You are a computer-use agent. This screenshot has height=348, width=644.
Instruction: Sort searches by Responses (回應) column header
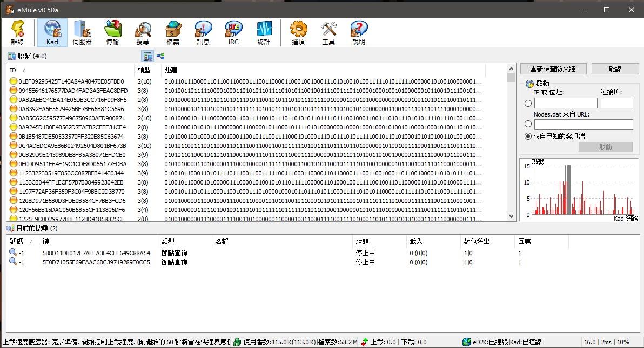tap(542, 242)
